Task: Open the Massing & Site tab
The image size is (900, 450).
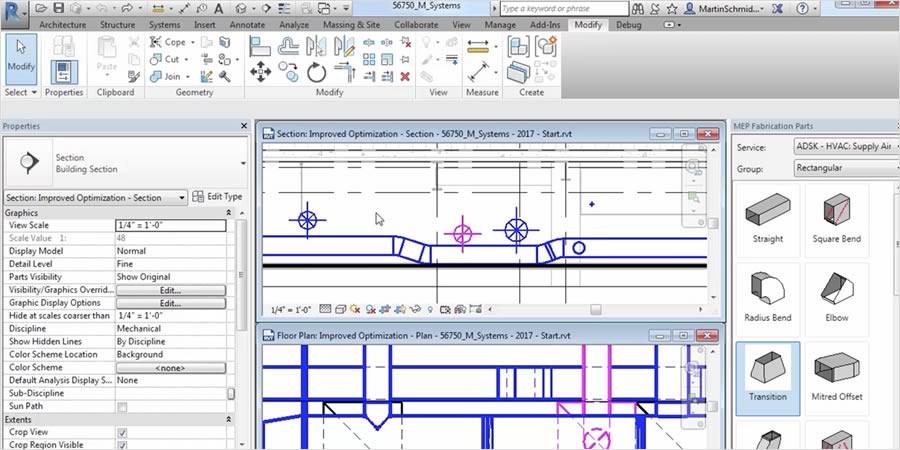Action: tap(351, 25)
